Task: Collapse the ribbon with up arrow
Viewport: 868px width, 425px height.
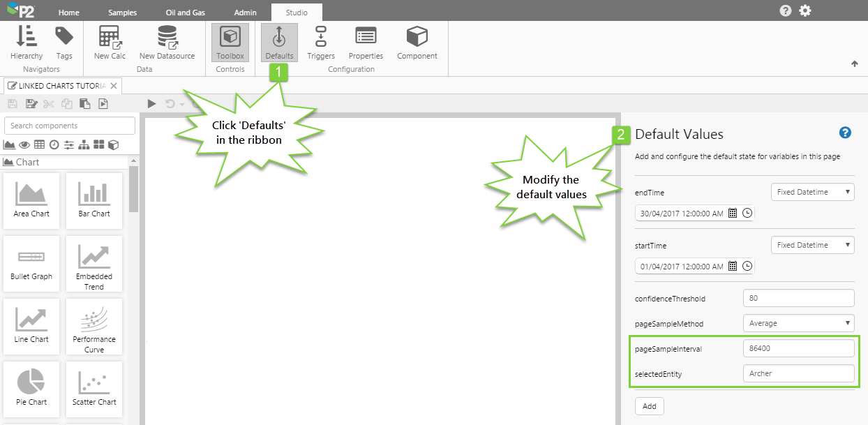Action: tap(855, 64)
